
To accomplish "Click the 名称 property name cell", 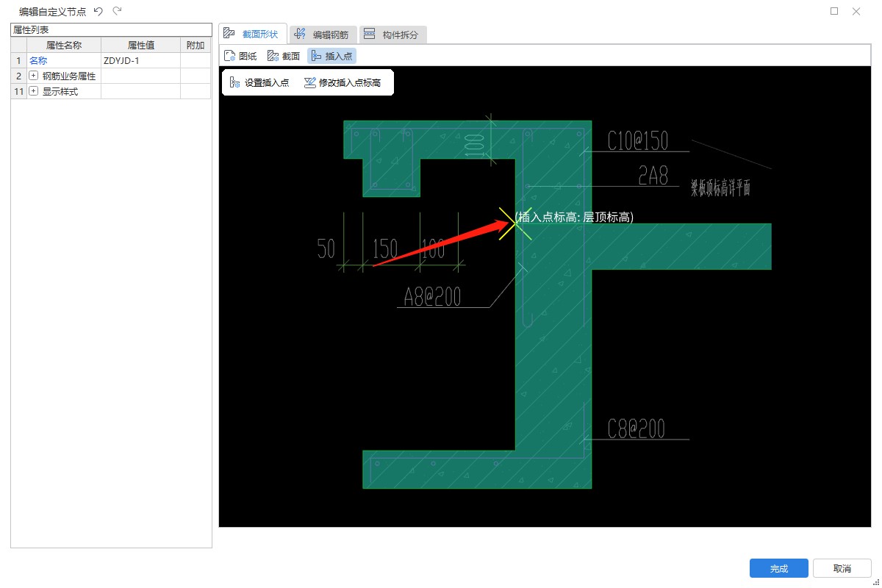I will pyautogui.click(x=64, y=60).
